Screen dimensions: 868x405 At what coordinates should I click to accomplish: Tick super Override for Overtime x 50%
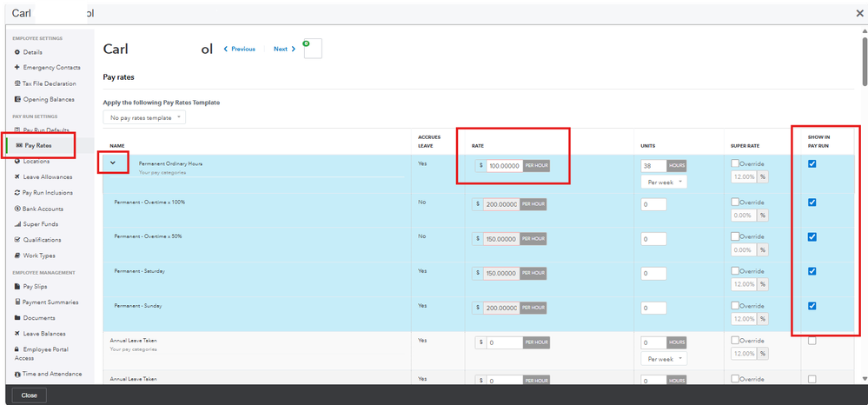(735, 236)
